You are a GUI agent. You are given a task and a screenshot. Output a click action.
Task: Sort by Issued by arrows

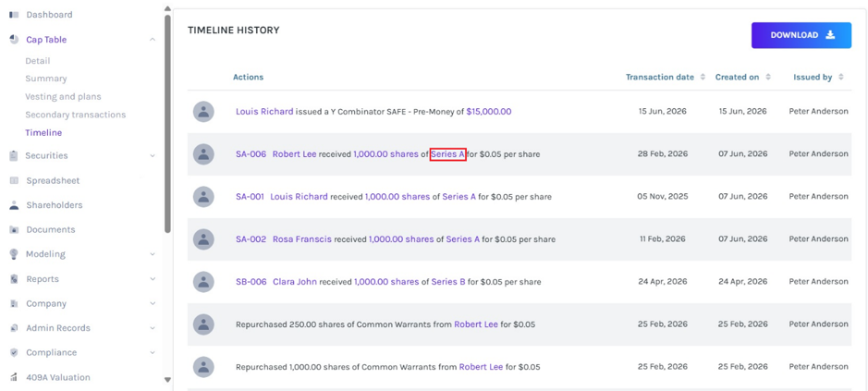pos(841,78)
